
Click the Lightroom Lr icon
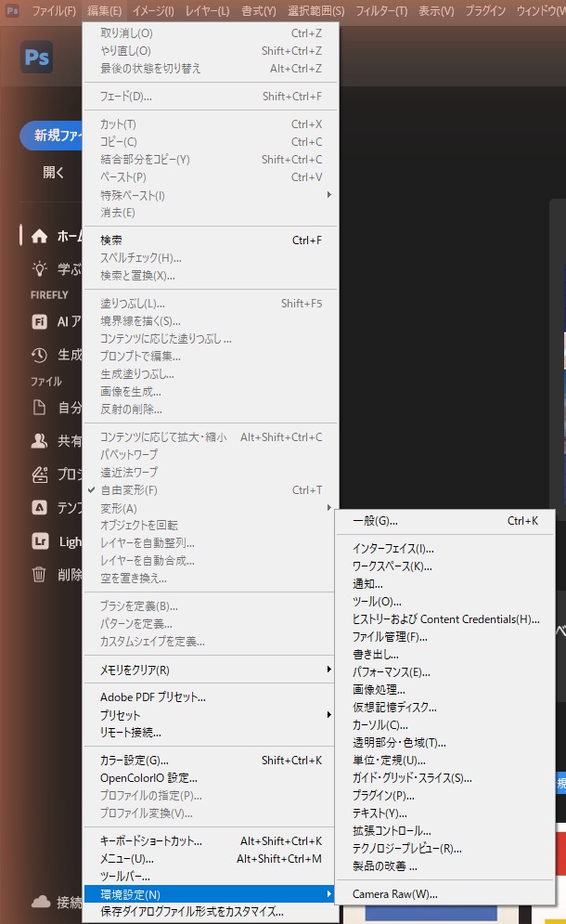tap(40, 541)
